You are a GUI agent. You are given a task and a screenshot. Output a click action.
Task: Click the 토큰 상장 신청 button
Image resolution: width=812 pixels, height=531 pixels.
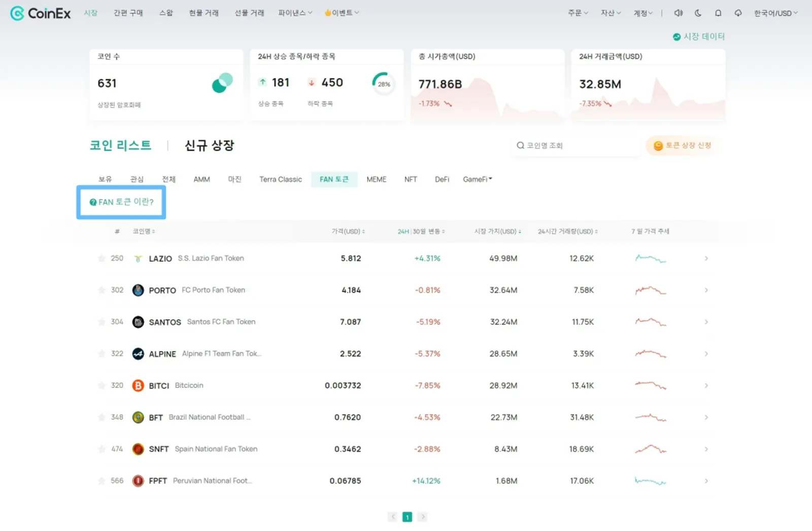[683, 146]
